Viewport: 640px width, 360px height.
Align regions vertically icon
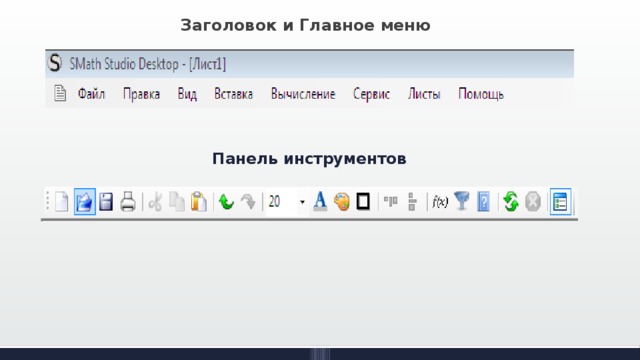(x=412, y=202)
